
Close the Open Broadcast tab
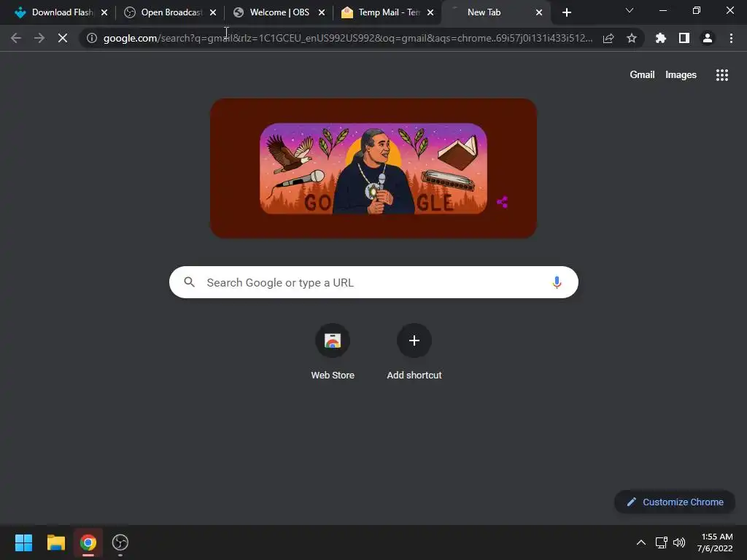pos(213,12)
